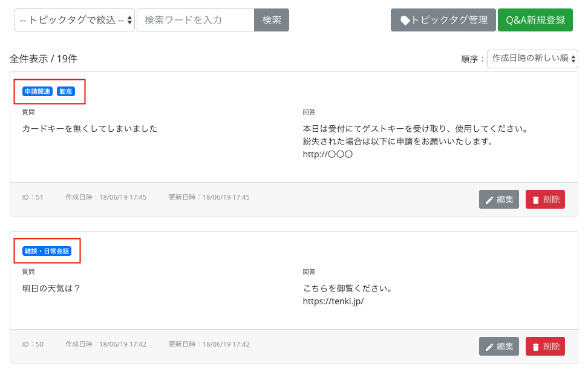Open the https://tenki.jp/ link
This screenshot has width=588, height=372.
[x=333, y=301]
